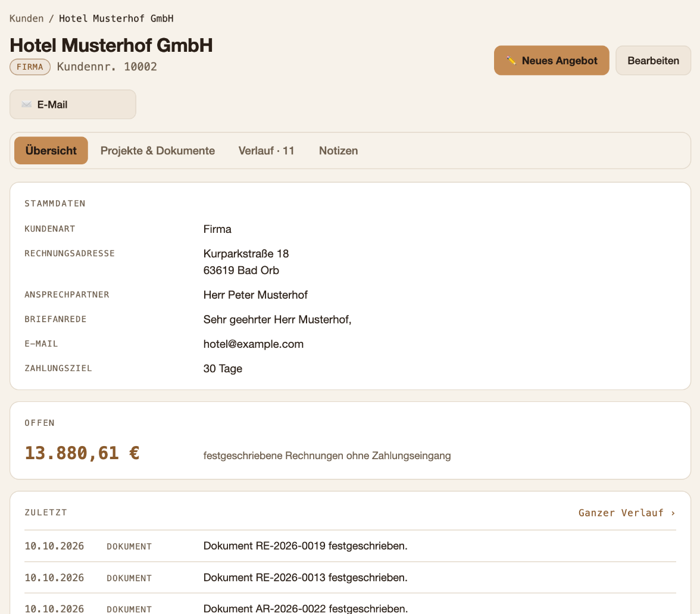This screenshot has width=700, height=614.
Task: Click the DOKUMENT tag in the RE-2026-0013 row
Action: tap(129, 578)
